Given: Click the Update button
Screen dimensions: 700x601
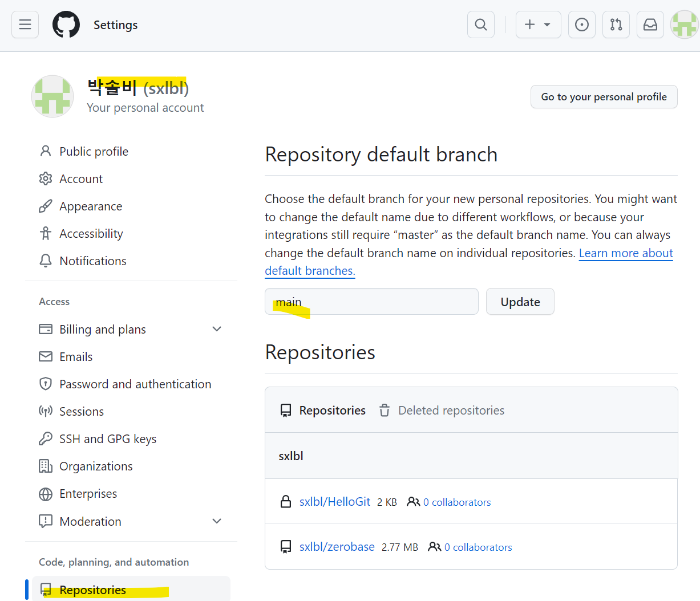Looking at the screenshot, I should pyautogui.click(x=520, y=302).
